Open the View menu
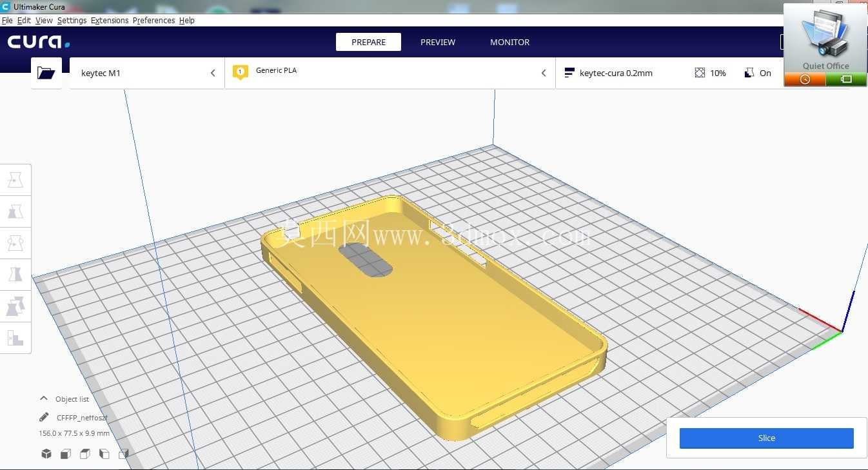The image size is (868, 470). click(x=44, y=21)
